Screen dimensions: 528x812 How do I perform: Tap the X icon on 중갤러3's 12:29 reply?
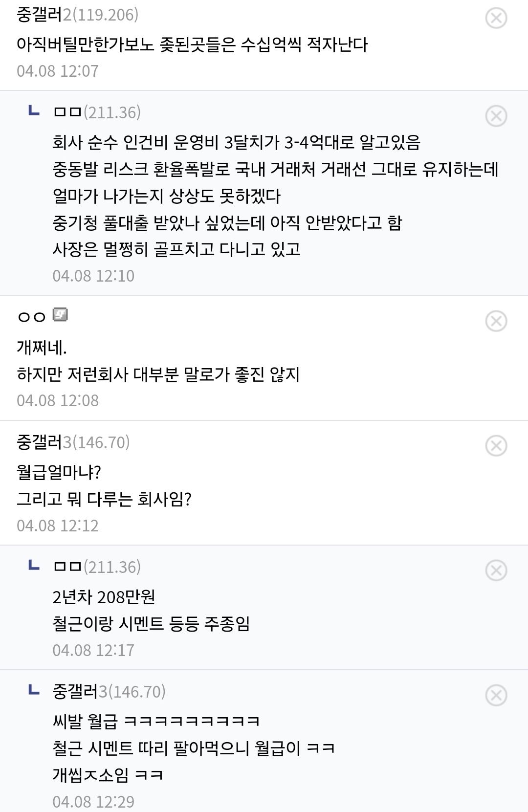pos(496,695)
